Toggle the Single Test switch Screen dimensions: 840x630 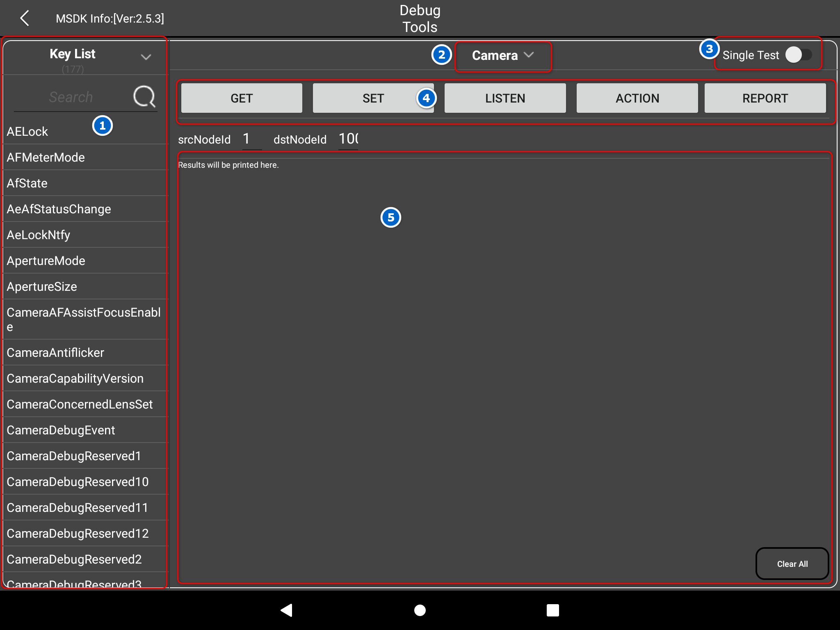pyautogui.click(x=798, y=55)
